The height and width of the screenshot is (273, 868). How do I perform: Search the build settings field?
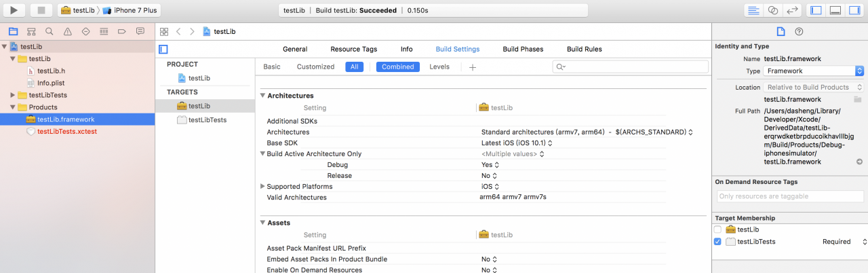tap(631, 67)
